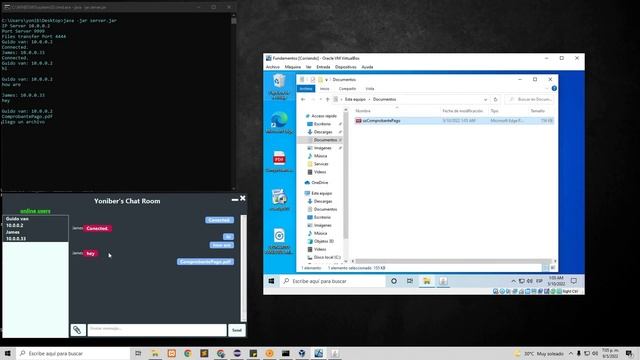
Task: Open Ayuda menu in VirtualBox window
Action: coord(367,67)
